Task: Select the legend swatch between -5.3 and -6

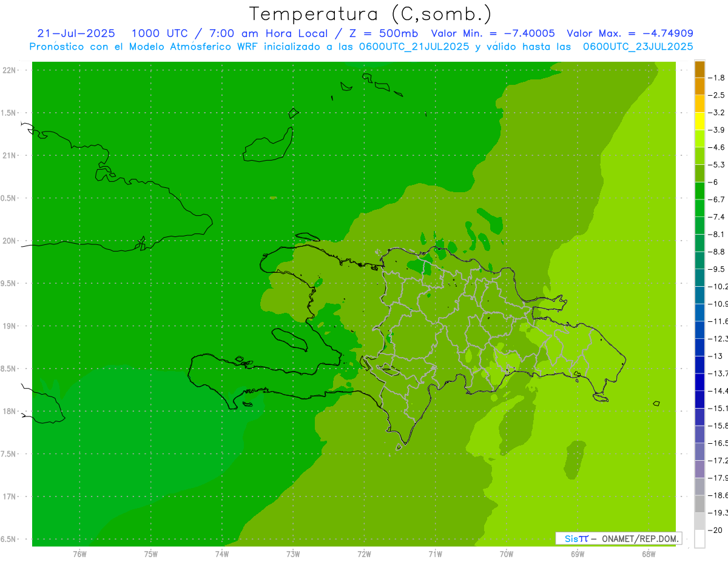Action: pos(699,173)
